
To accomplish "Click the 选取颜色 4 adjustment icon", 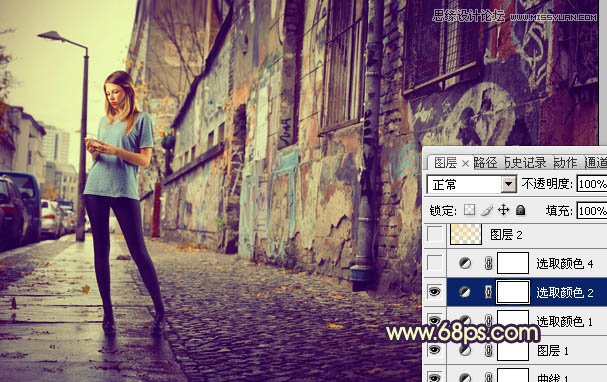I will (x=465, y=264).
